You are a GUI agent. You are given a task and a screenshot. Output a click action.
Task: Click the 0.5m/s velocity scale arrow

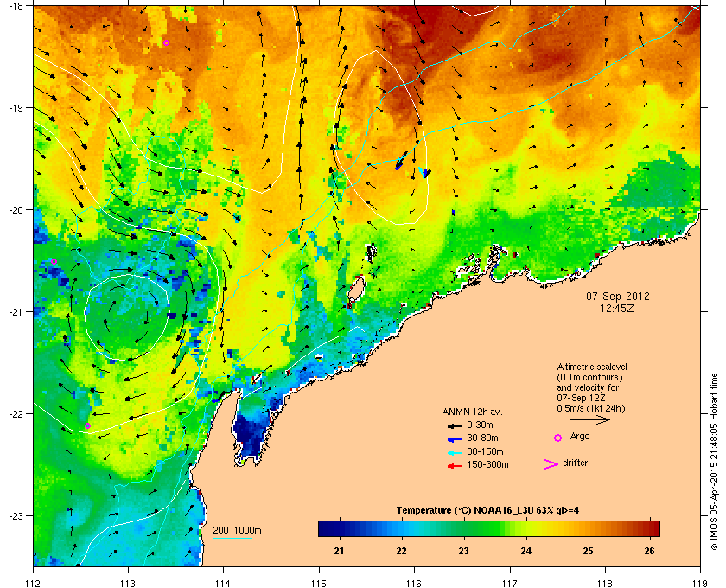click(x=589, y=420)
